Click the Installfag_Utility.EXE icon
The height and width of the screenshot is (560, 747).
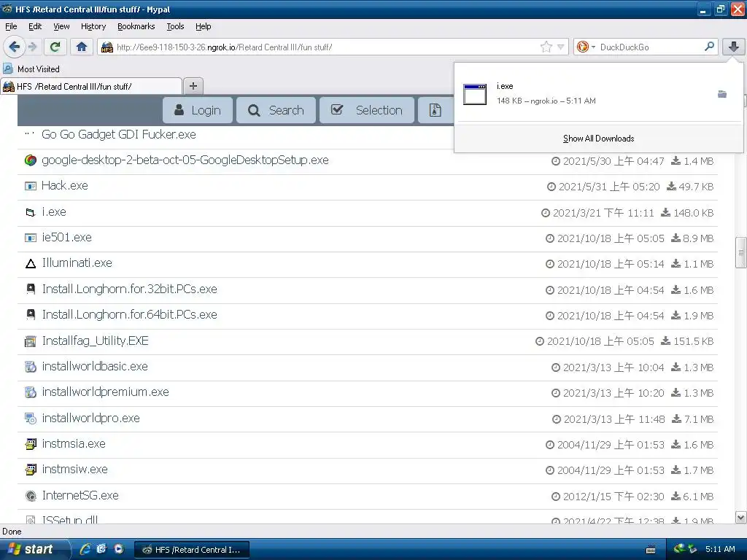(x=31, y=341)
